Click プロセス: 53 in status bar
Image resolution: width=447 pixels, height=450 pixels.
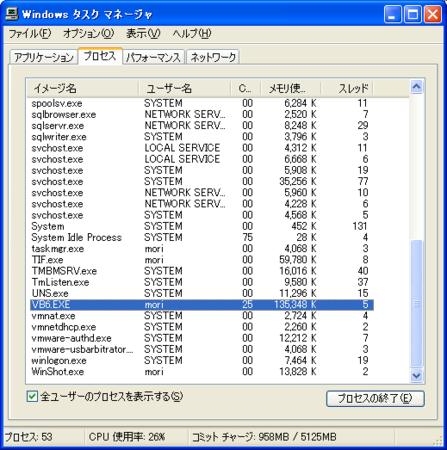pyautogui.click(x=29, y=437)
